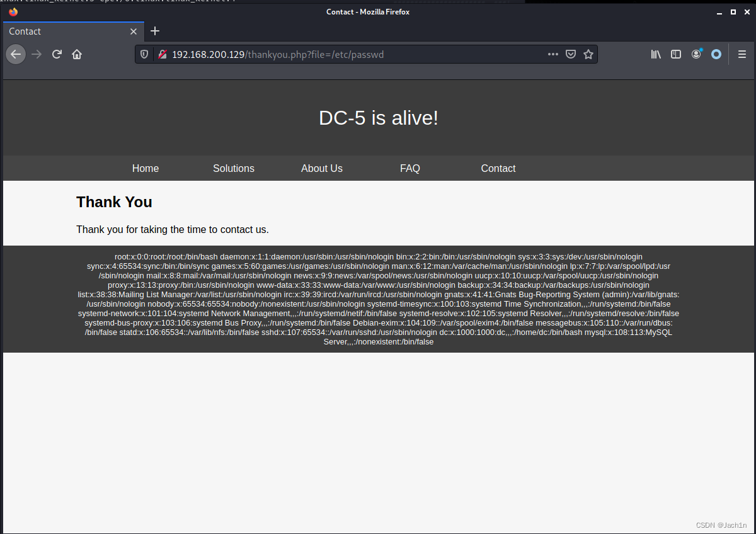Close the Firefox window
The image size is (756, 534).
pos(746,12)
